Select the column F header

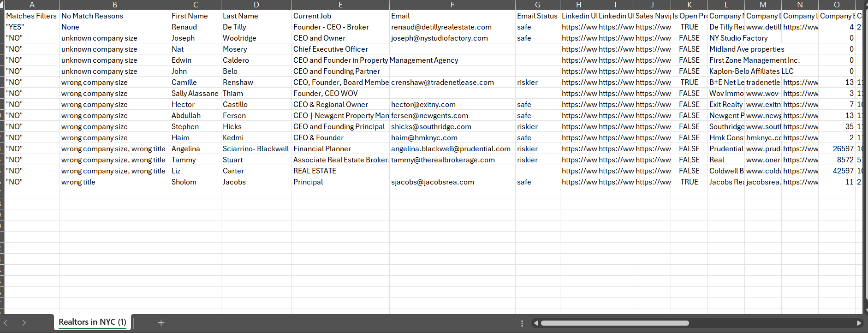pos(452,5)
